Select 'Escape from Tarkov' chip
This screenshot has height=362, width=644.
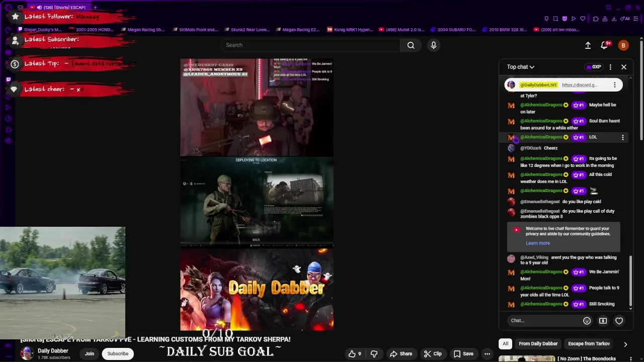[589, 344]
